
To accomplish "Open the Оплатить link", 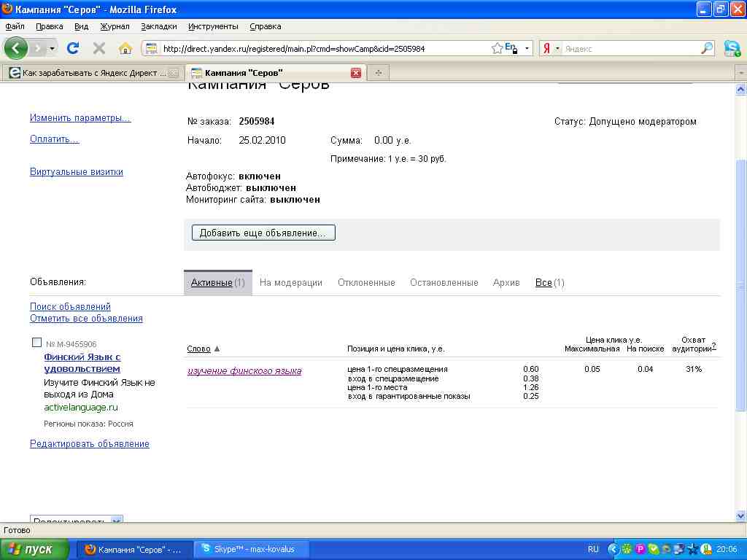I will [x=54, y=139].
